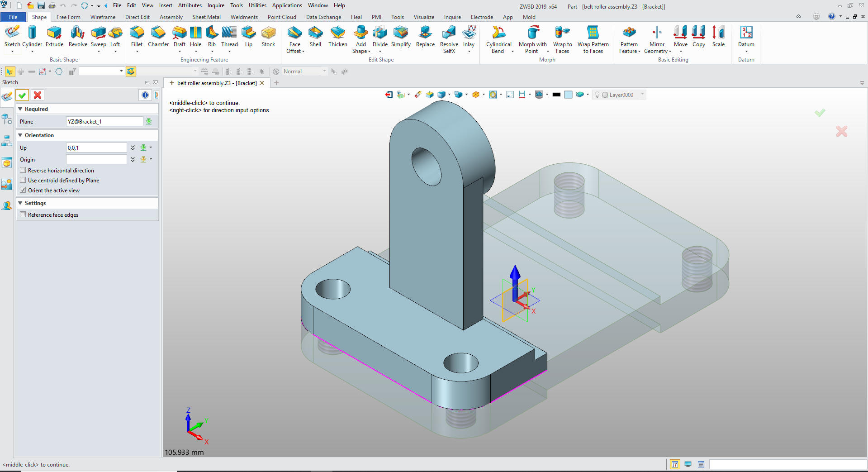Confirm the sketch with the green checkmark

(x=22, y=95)
